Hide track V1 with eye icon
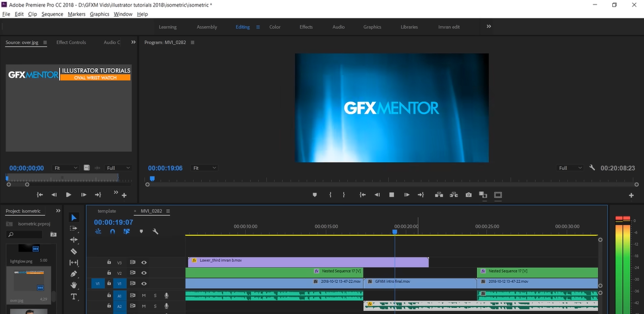This screenshot has height=314, width=644. tap(144, 283)
